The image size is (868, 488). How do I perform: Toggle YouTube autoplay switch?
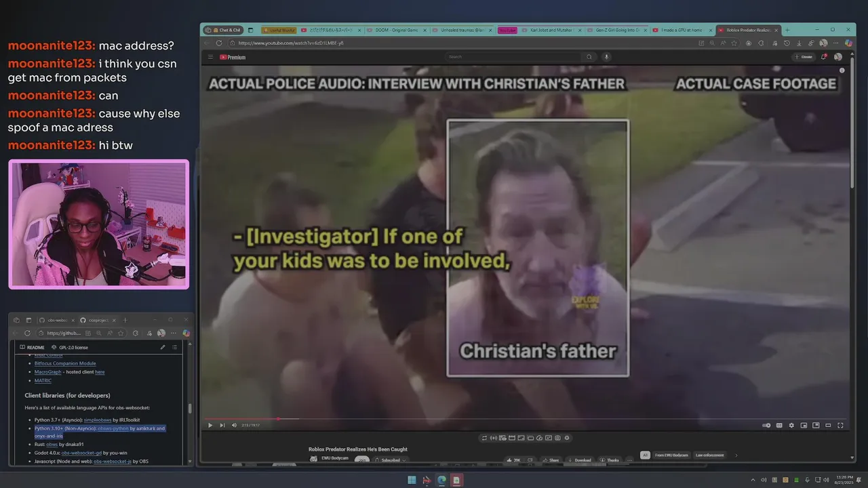pyautogui.click(x=766, y=425)
